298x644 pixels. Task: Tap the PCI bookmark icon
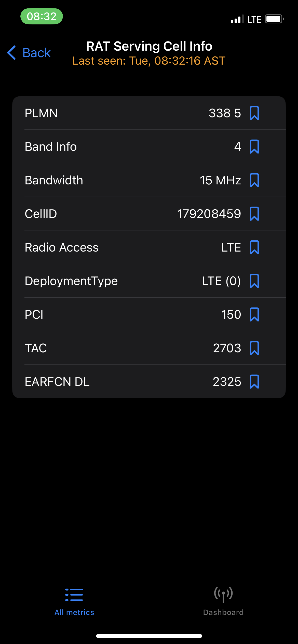tap(254, 315)
